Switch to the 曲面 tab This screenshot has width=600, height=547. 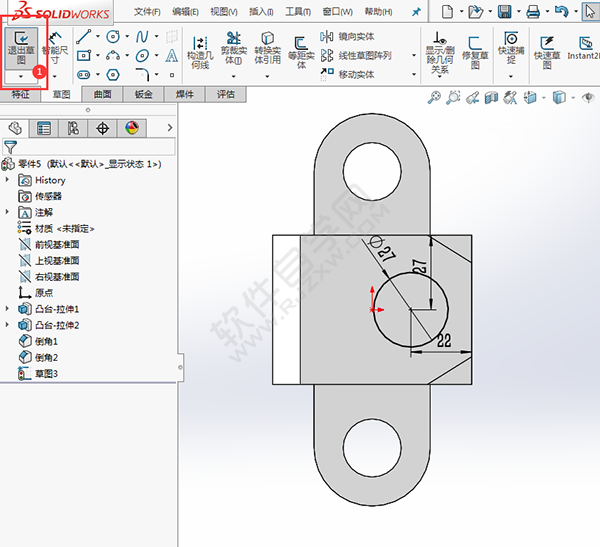point(103,94)
